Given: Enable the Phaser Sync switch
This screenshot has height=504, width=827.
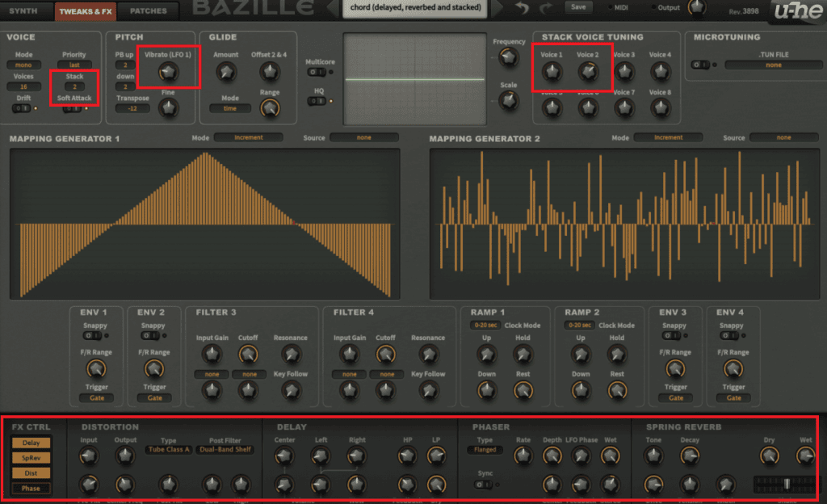Looking at the screenshot, I should coord(483,485).
